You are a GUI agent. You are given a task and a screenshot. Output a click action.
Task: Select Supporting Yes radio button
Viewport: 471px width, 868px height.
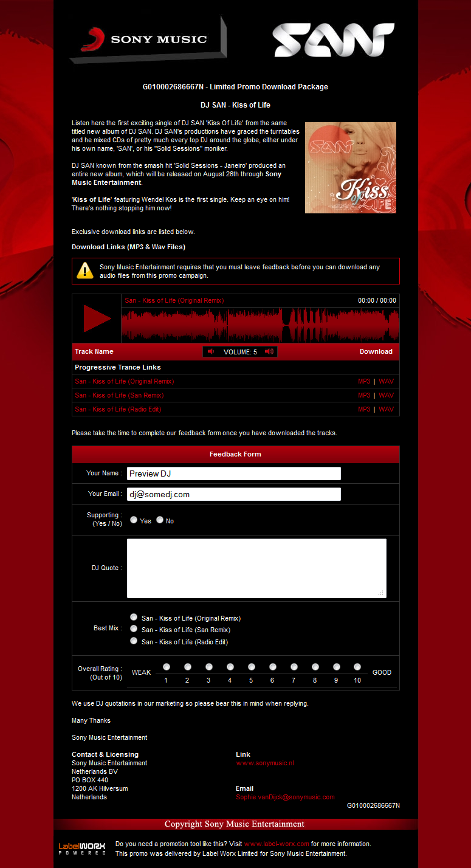(x=134, y=520)
